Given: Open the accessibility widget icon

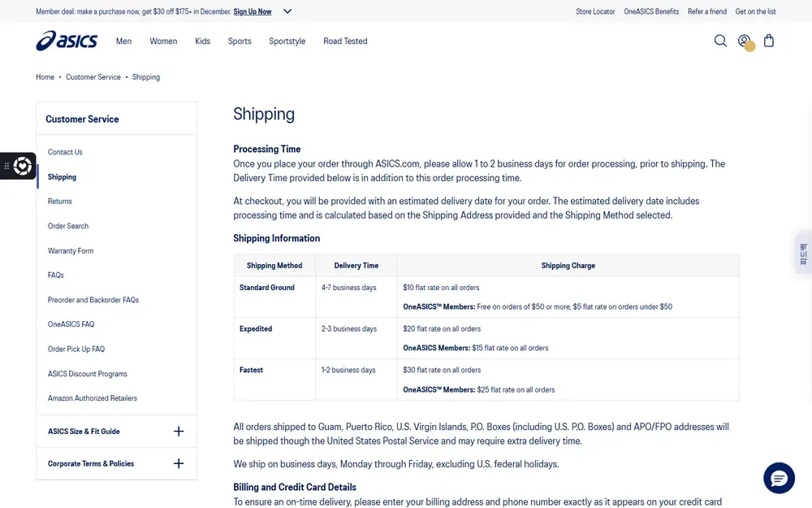Looking at the screenshot, I should tap(22, 166).
